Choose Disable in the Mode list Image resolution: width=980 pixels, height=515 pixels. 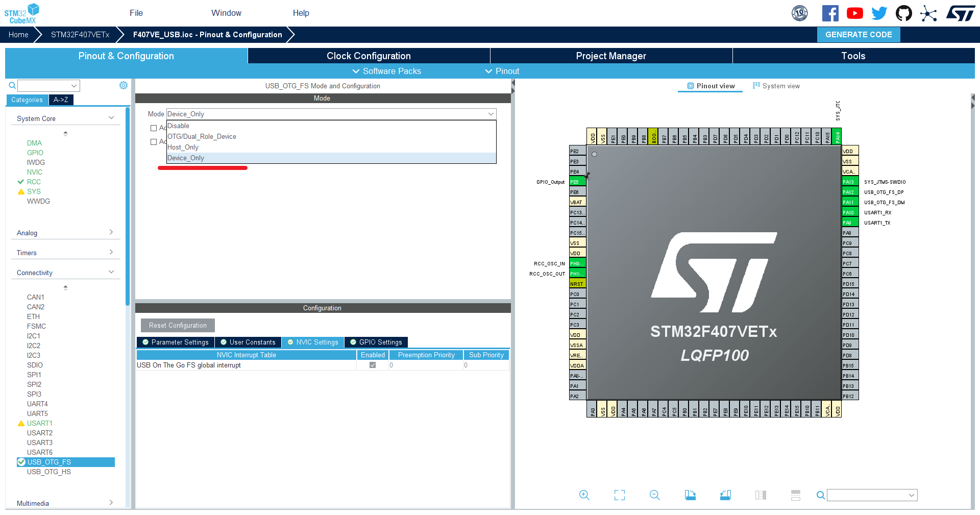click(331, 126)
